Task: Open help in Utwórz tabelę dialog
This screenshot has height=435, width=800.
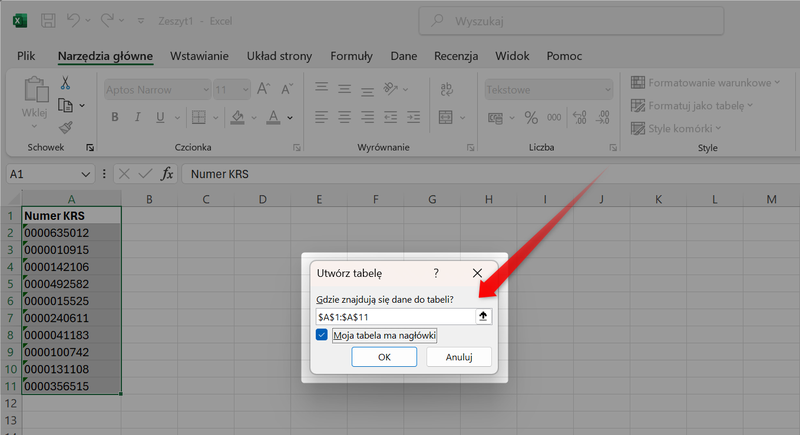Action: 436,273
